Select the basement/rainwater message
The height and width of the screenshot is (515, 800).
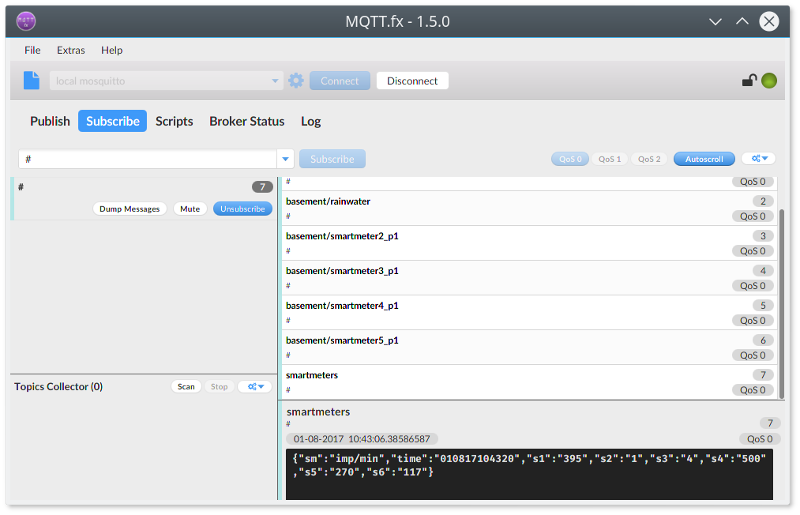click(x=529, y=208)
